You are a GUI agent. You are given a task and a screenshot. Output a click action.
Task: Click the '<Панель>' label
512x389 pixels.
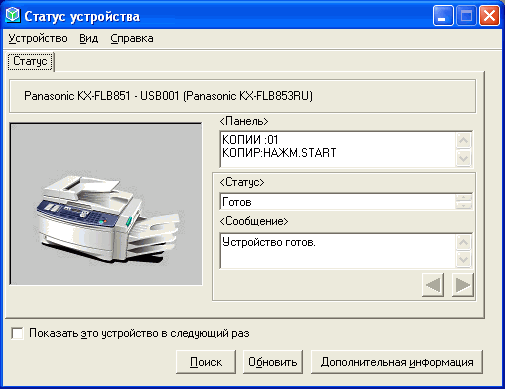pos(244,121)
